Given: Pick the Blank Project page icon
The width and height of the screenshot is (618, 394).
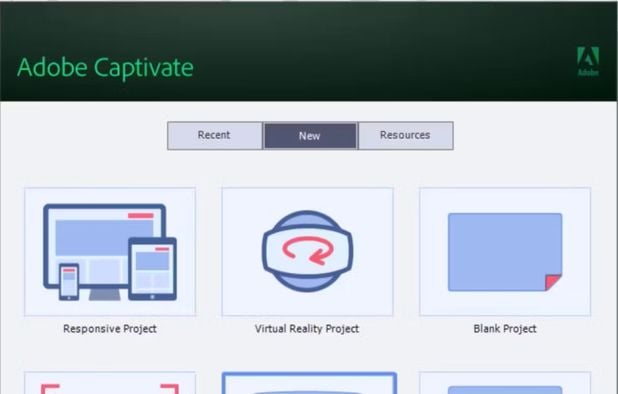Looking at the screenshot, I should [505, 252].
